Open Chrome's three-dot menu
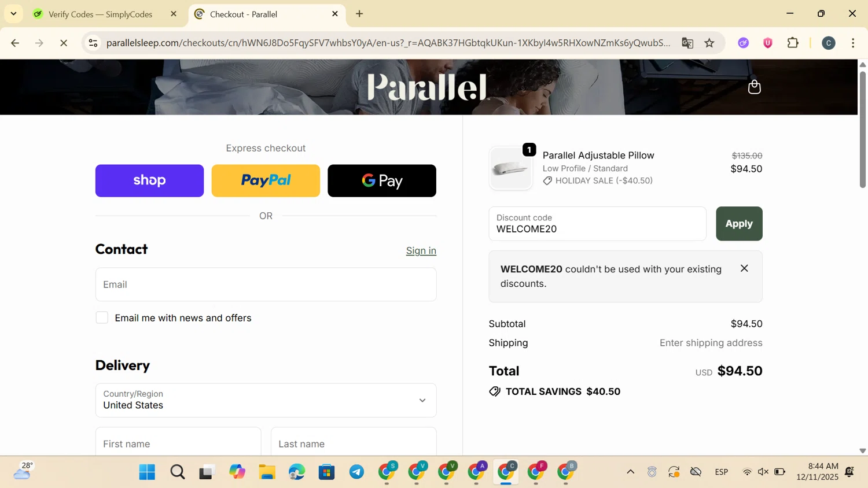 [853, 43]
